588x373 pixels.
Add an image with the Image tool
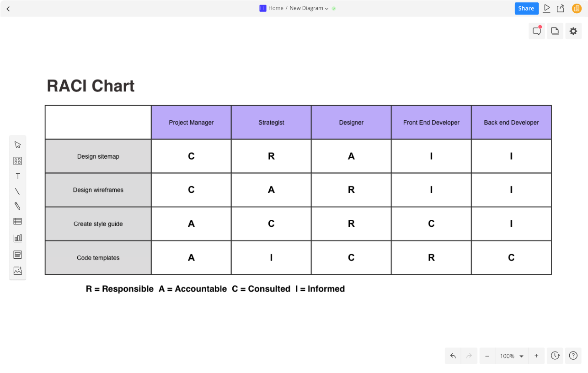click(x=17, y=271)
